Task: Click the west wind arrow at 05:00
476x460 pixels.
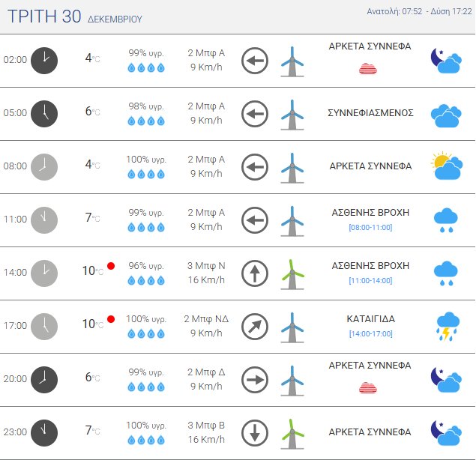Action: [255, 114]
